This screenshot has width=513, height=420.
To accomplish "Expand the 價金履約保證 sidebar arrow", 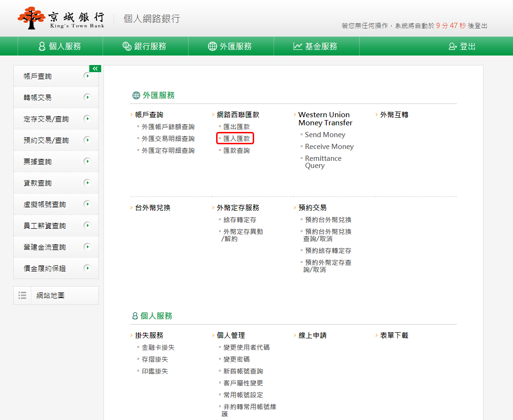I will coord(87,268).
